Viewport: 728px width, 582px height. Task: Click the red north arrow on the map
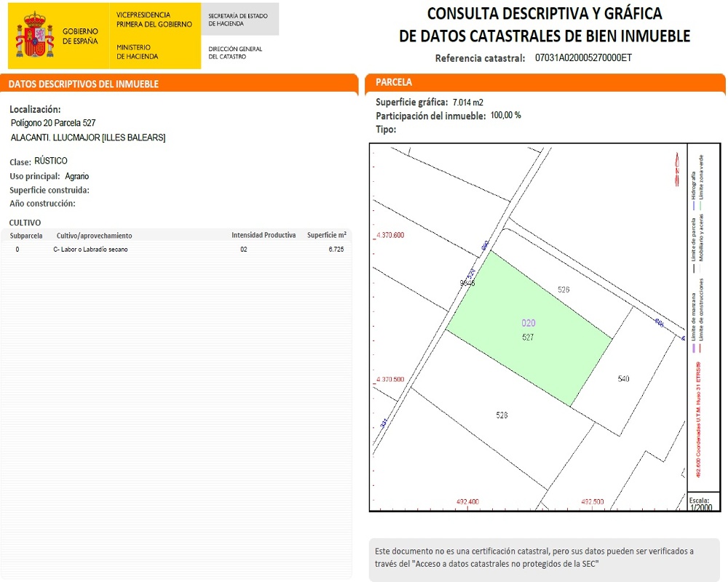(x=677, y=170)
